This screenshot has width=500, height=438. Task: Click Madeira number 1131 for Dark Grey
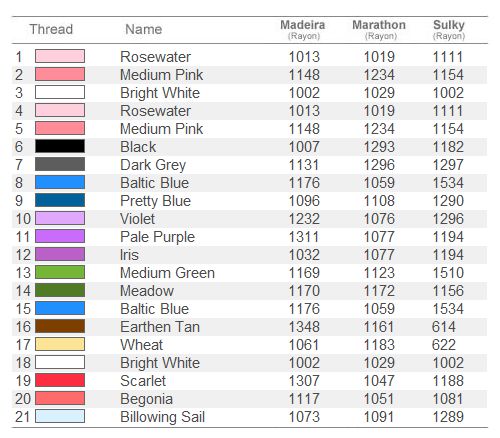tap(304, 165)
